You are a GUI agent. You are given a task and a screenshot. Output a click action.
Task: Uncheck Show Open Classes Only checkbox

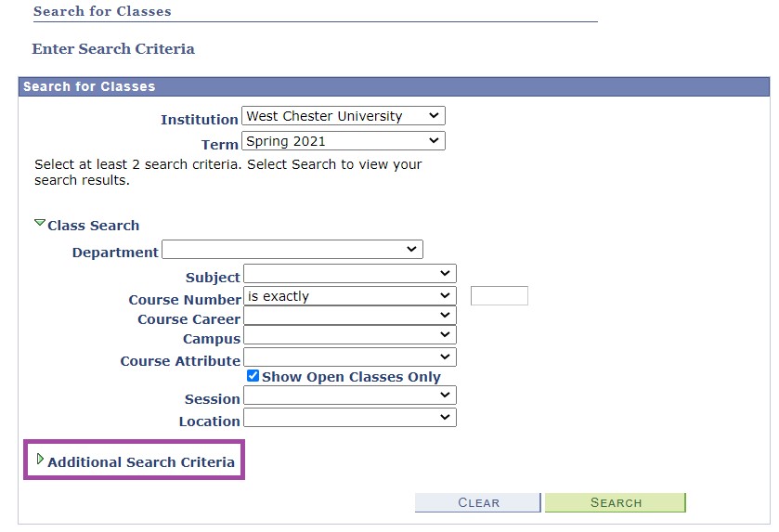coord(253,375)
